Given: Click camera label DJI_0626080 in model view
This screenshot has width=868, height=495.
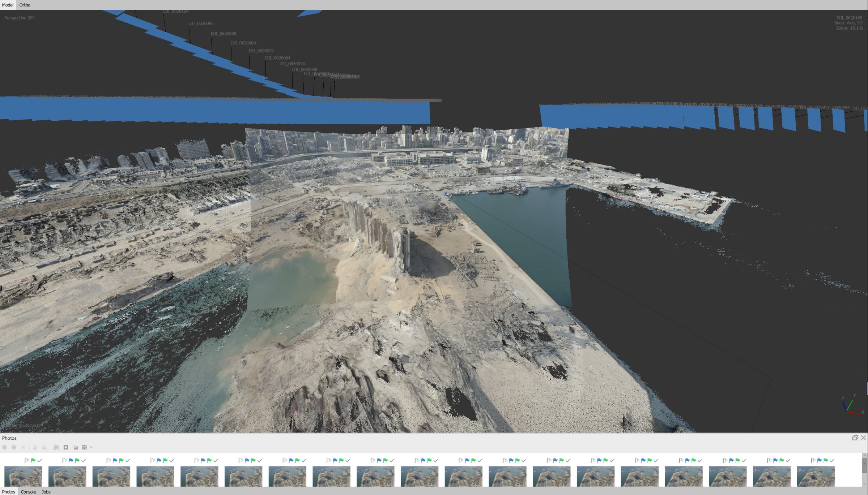Looking at the screenshot, I should pyautogui.click(x=243, y=43).
